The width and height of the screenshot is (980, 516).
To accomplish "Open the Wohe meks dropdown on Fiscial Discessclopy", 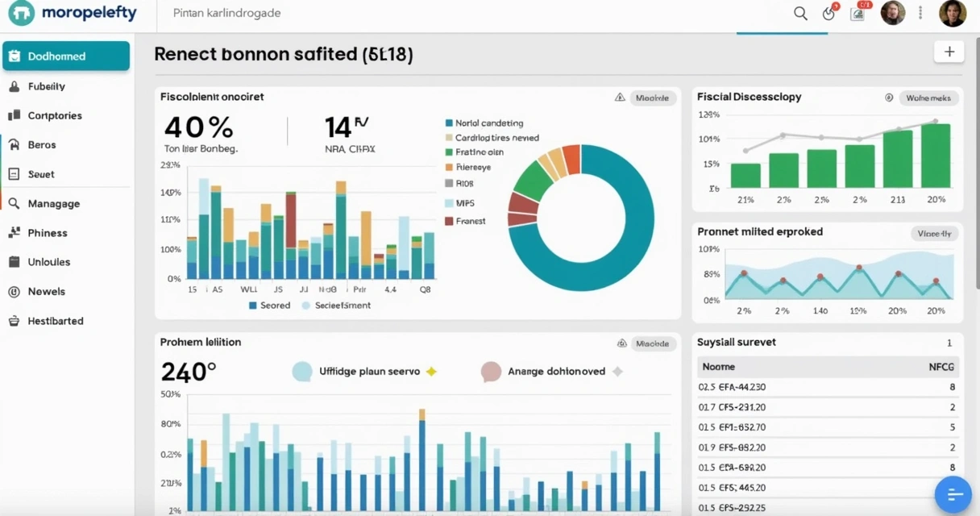I will point(928,97).
